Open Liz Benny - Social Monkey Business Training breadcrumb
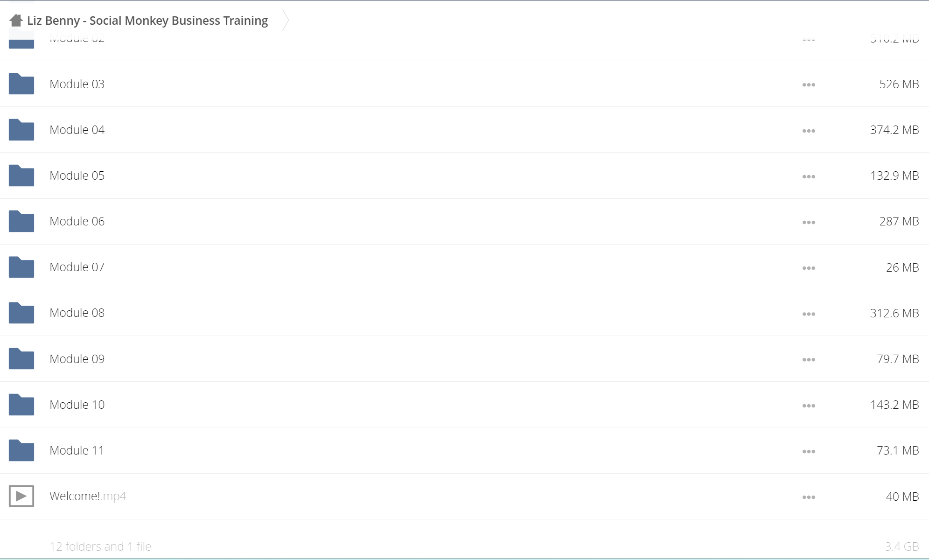 point(147,21)
